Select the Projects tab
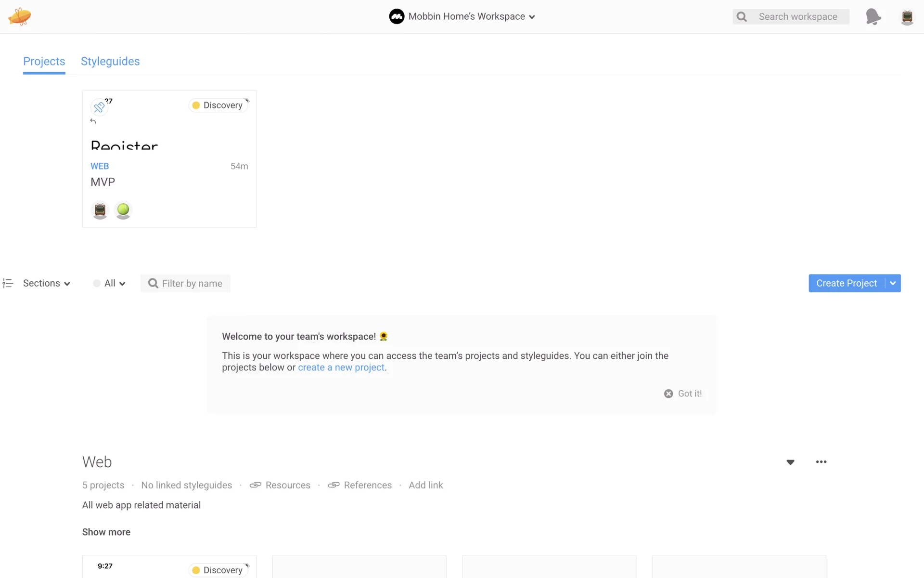Viewport: 924px width, 578px height. click(44, 61)
